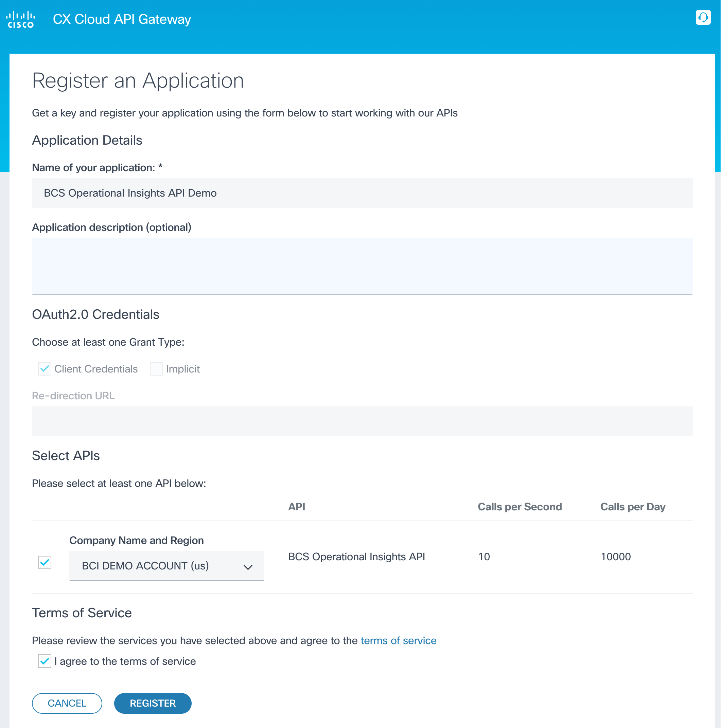
Task: Open the support headset icon
Action: coord(703,17)
